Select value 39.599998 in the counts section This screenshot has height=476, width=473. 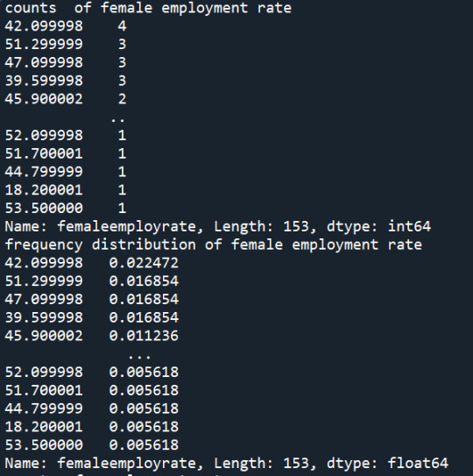pos(44,81)
